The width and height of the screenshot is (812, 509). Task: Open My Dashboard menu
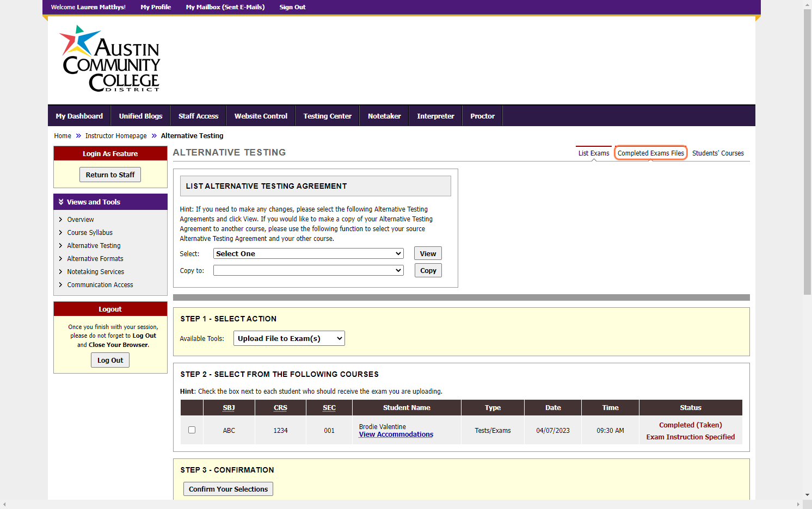pyautogui.click(x=79, y=116)
